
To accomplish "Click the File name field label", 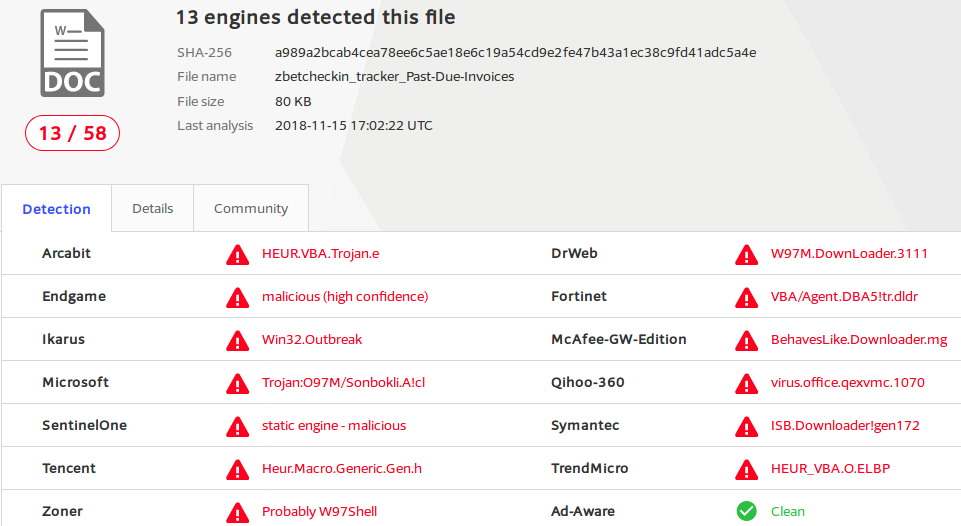I will tap(207, 77).
